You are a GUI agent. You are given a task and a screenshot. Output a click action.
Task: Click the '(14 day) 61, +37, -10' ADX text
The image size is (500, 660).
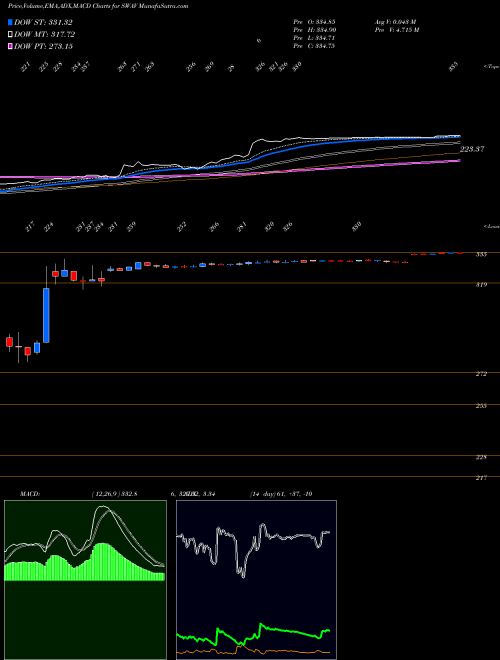coord(281,494)
